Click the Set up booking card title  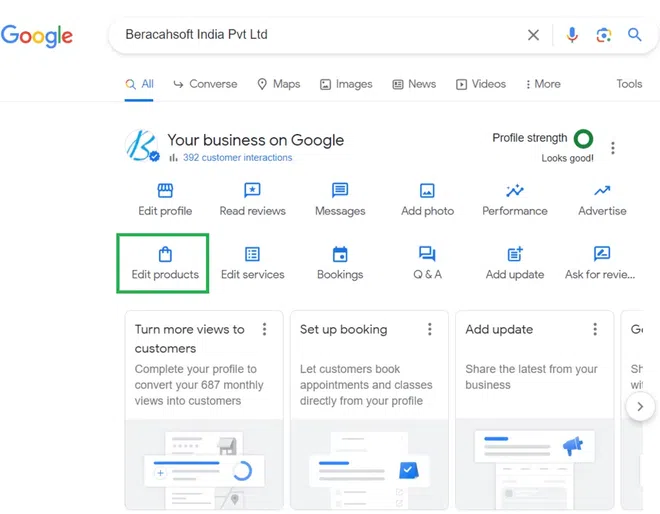click(x=343, y=329)
